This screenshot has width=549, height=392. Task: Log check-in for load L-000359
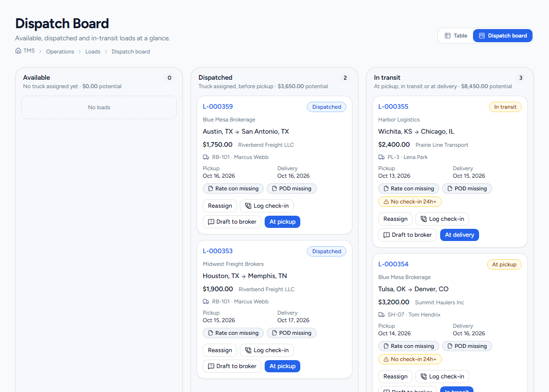tap(267, 206)
